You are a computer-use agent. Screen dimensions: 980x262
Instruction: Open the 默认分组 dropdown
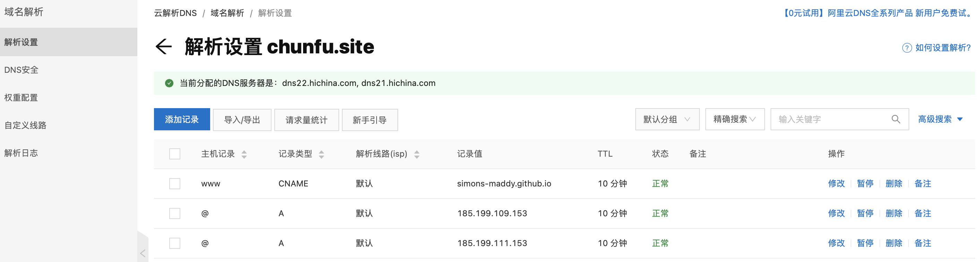(x=667, y=120)
